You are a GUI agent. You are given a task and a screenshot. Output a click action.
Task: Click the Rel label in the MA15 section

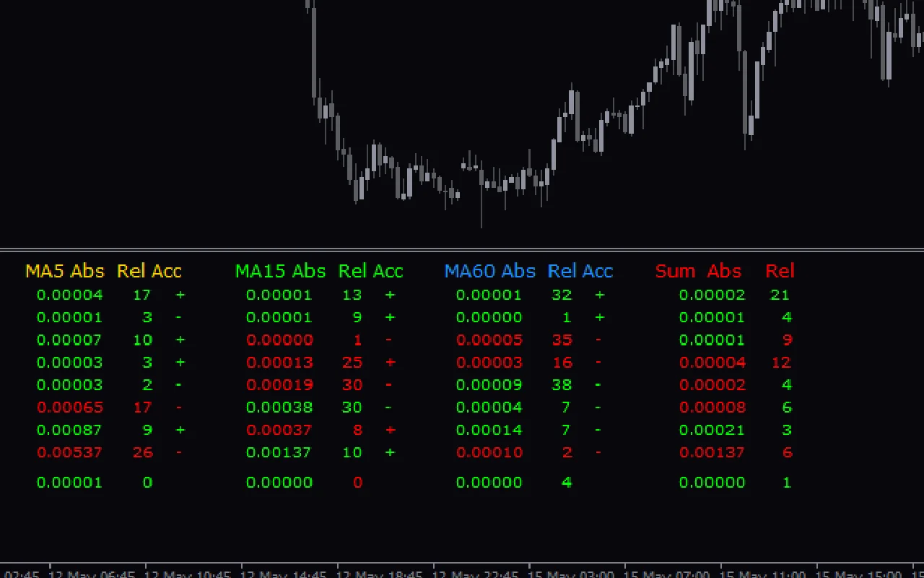352,271
